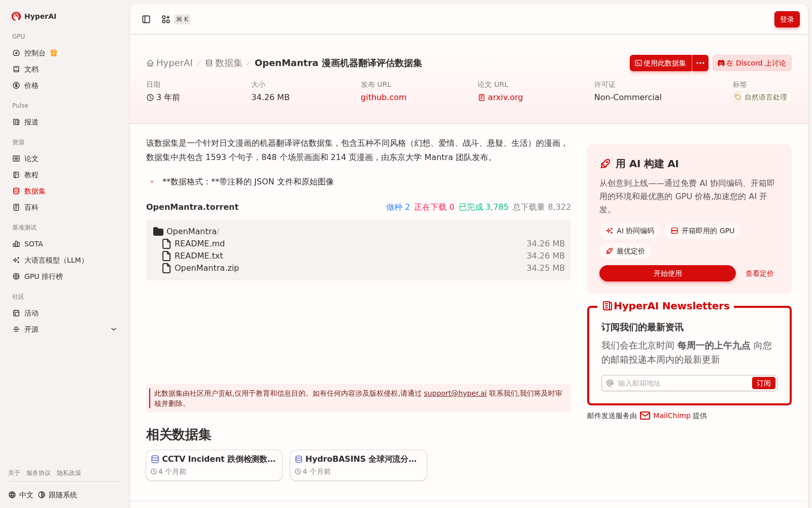The width and height of the screenshot is (812, 508).
Task: Click the 做种 2 seeding count
Action: pyautogui.click(x=398, y=207)
